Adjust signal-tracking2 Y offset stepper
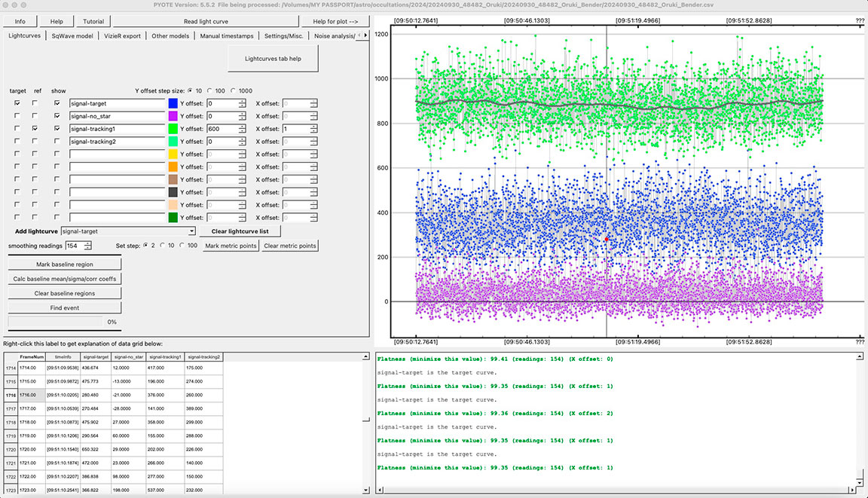This screenshot has height=498, width=868. pos(242,142)
